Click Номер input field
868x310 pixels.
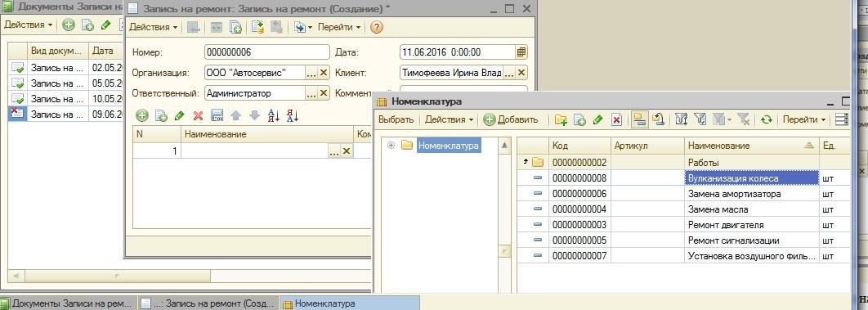click(x=266, y=52)
